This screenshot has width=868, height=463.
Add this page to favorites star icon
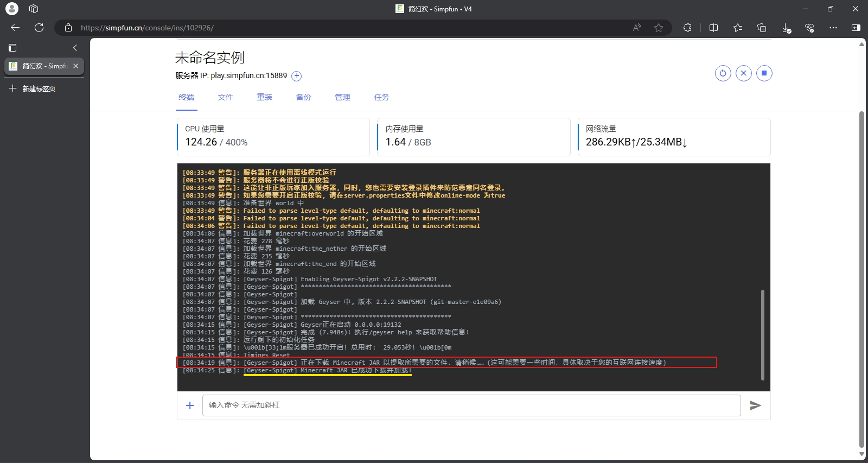click(x=659, y=28)
